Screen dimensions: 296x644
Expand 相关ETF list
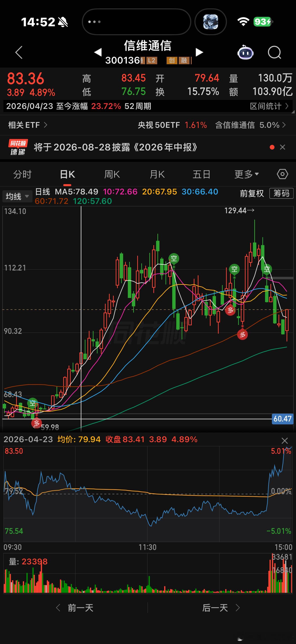coord(28,125)
